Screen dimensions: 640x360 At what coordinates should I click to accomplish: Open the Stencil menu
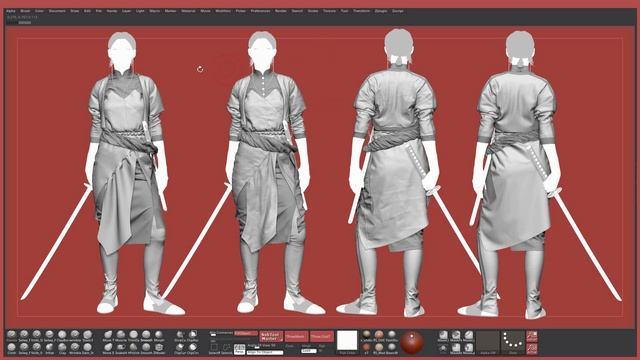pos(297,11)
